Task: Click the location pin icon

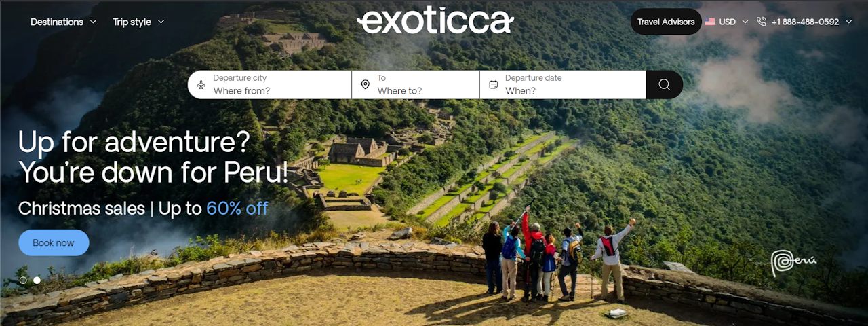Action: point(365,85)
